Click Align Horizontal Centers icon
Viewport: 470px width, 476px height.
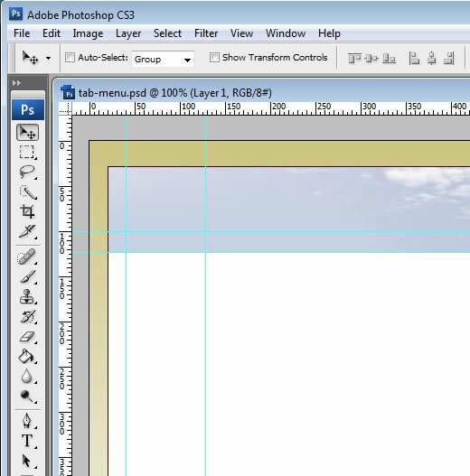[x=432, y=58]
